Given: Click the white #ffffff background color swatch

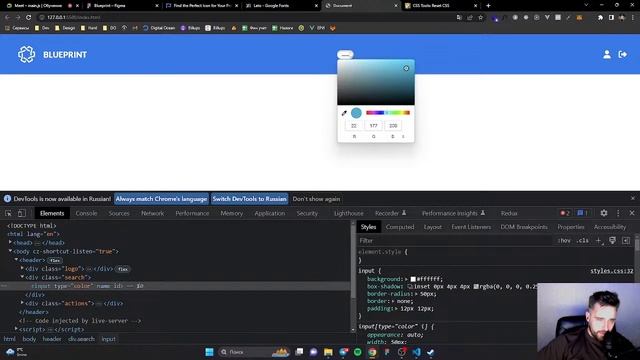Looking at the screenshot, I should click(x=413, y=279).
